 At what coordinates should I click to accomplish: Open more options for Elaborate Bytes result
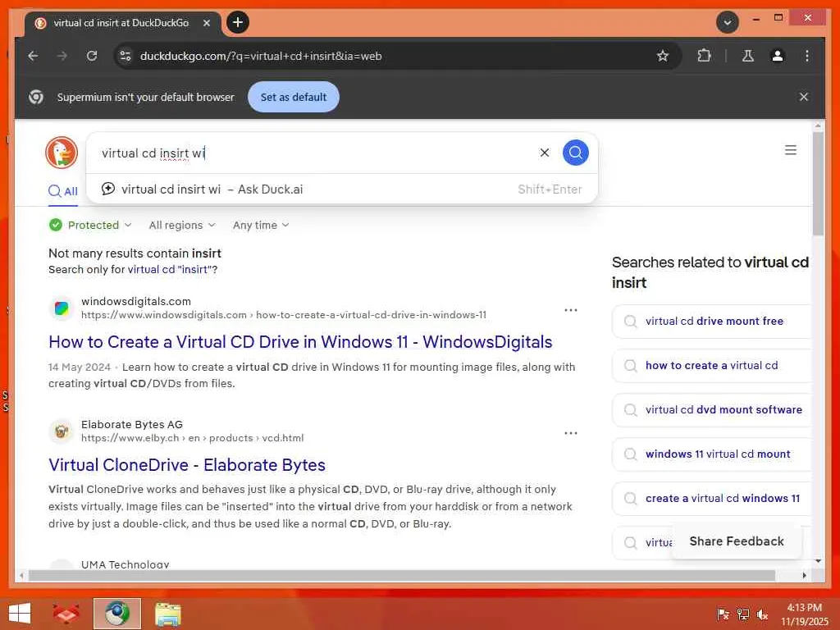click(571, 433)
